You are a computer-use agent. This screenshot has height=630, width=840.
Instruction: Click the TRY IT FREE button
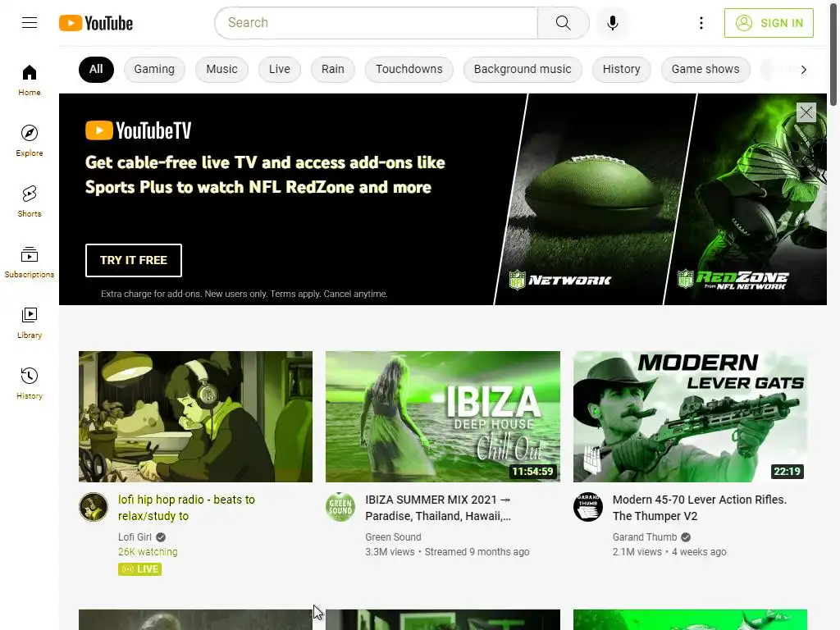pos(134,260)
